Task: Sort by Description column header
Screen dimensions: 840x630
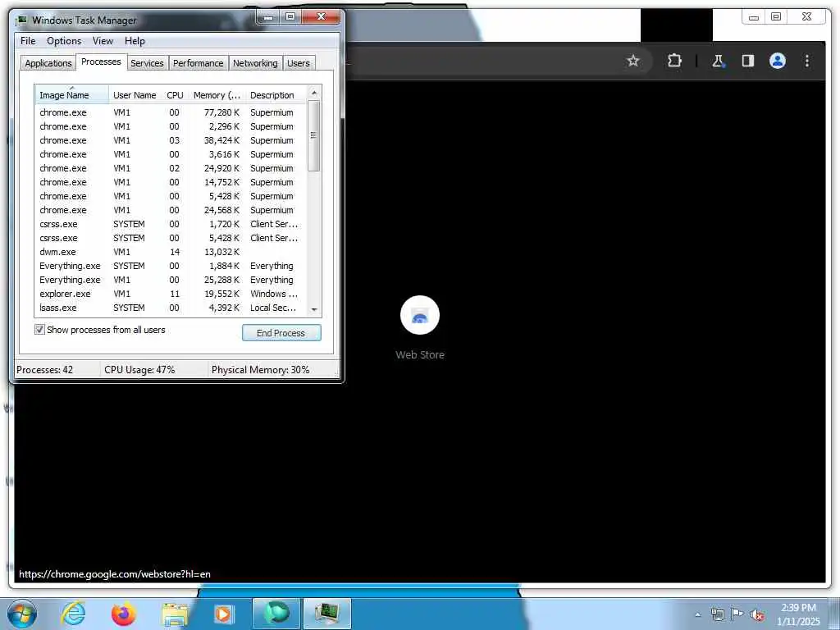Action: tap(276, 95)
